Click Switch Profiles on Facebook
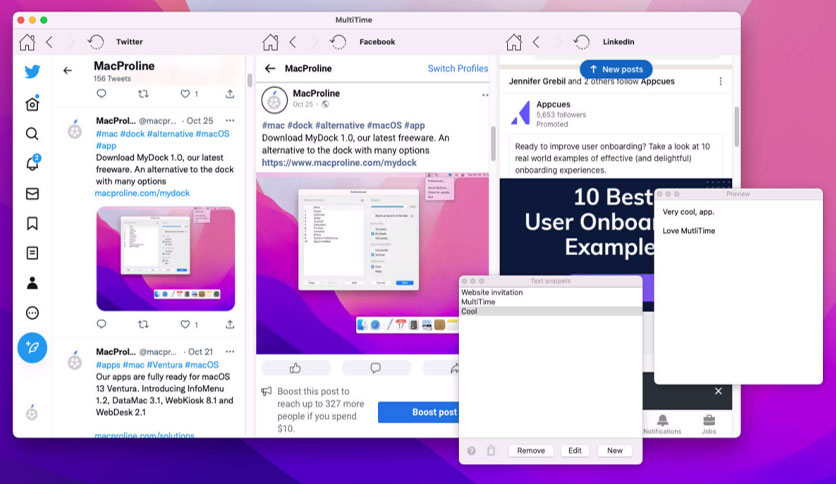Viewport: 836px width, 484px height. pyautogui.click(x=458, y=68)
